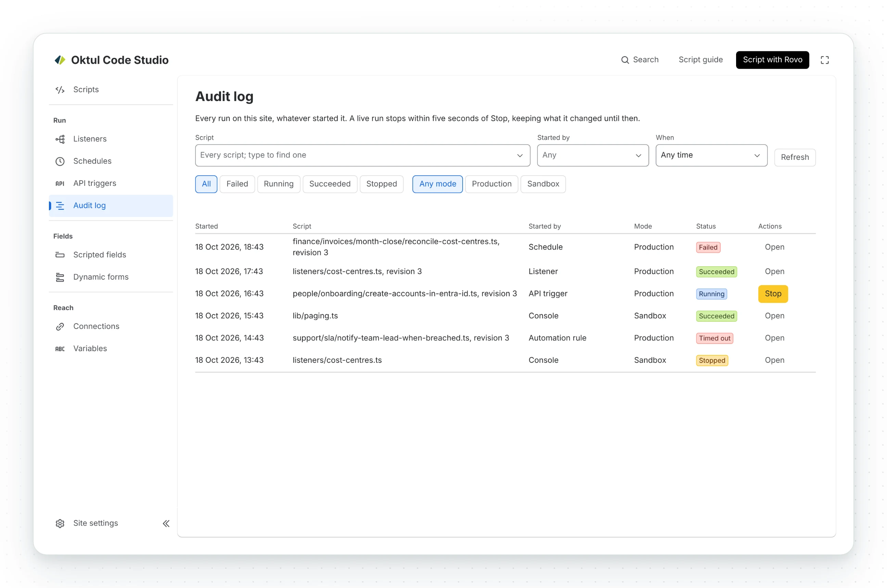Viewport: 887px width, 588px height.
Task: Click the Dynamic forms icon
Action: 60,277
